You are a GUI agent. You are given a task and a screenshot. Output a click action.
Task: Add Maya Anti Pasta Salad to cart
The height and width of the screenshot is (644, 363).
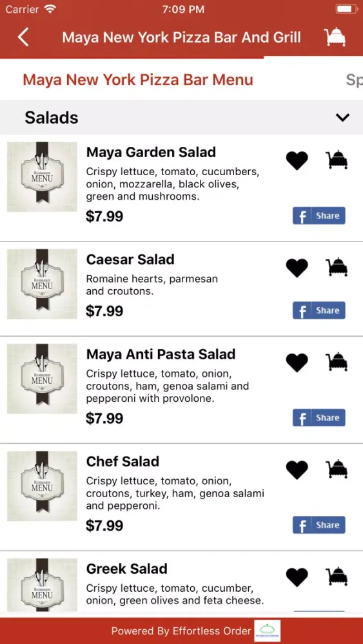[337, 362]
